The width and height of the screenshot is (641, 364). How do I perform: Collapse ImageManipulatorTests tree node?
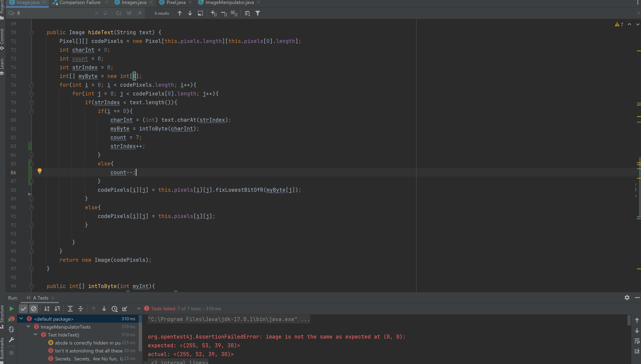pyautogui.click(x=28, y=326)
